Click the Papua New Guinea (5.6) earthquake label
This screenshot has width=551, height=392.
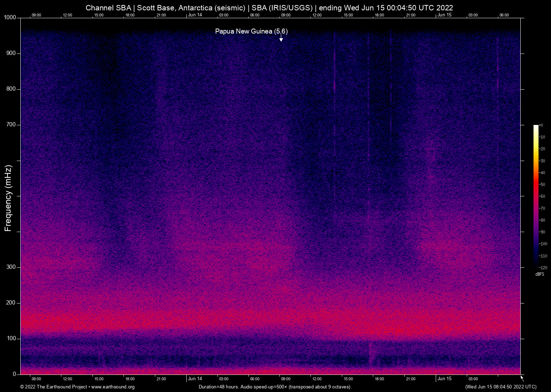(x=251, y=31)
